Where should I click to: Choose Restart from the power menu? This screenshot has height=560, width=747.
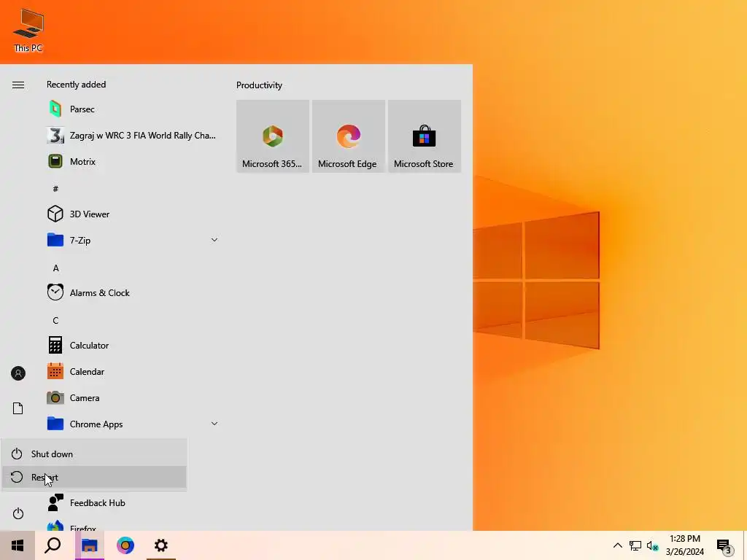point(94,477)
